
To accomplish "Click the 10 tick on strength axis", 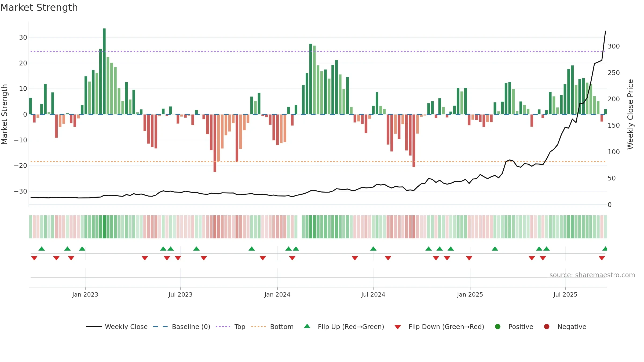I will click(x=23, y=89).
